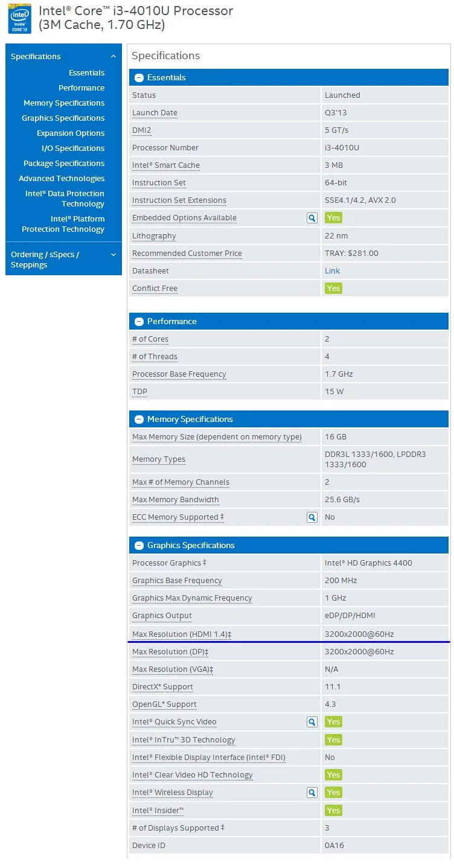Open Essentials in the sidebar
This screenshot has width=454, height=868.
pos(86,73)
